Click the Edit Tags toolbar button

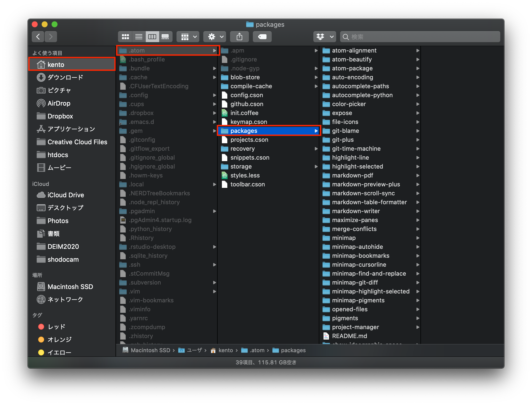[262, 37]
